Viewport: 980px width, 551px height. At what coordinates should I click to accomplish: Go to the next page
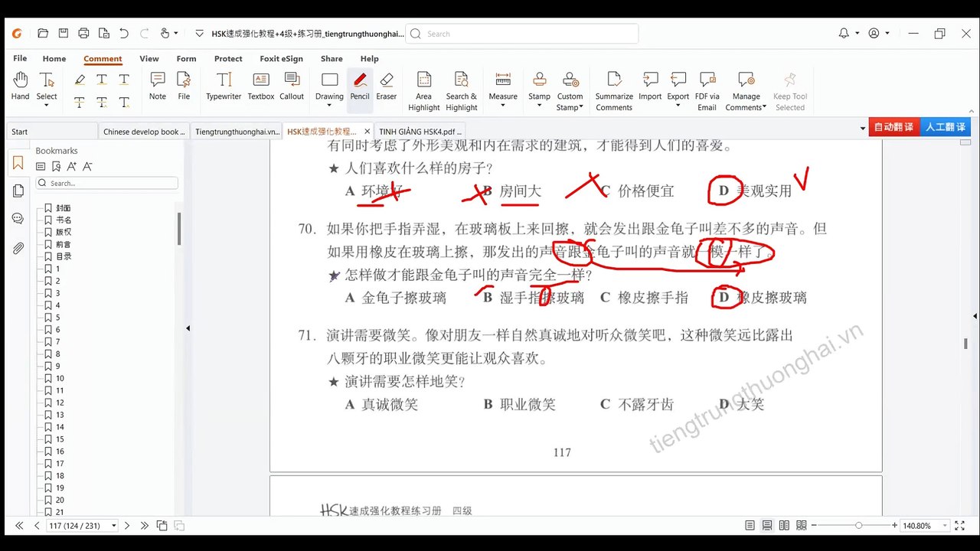coord(127,526)
